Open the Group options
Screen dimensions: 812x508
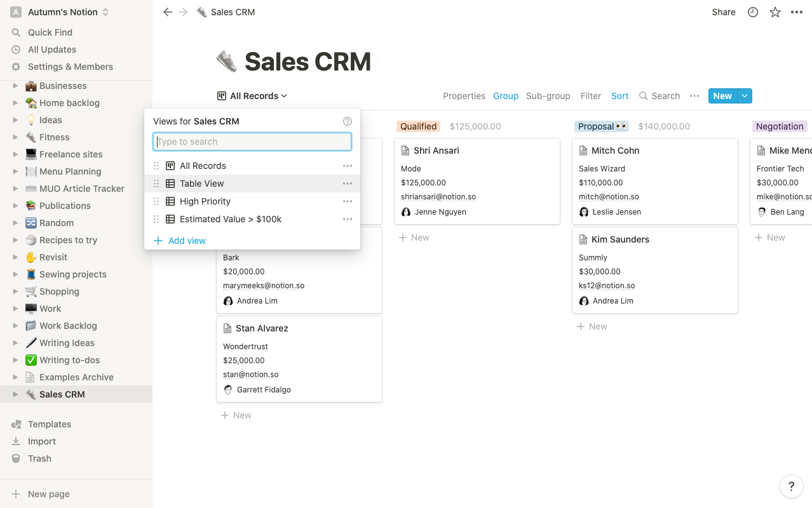[x=506, y=96]
